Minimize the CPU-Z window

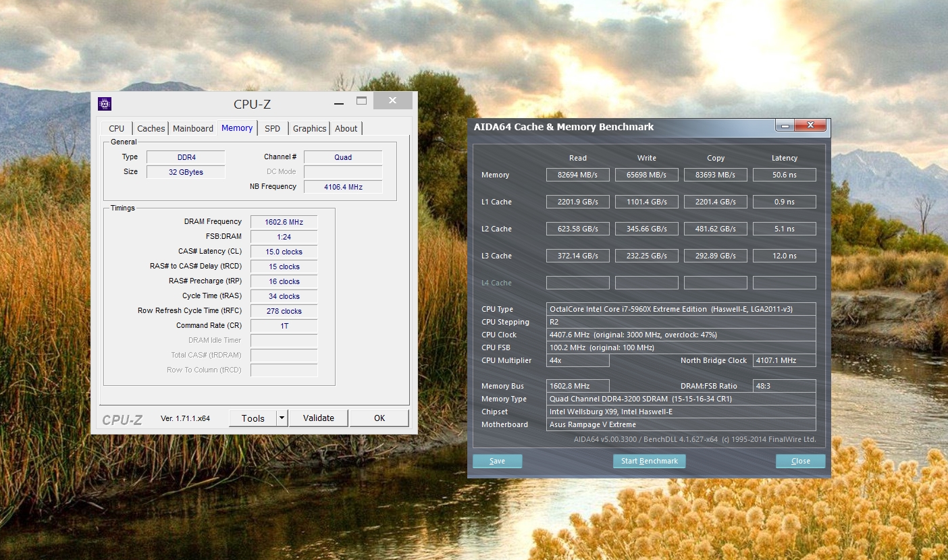pos(338,102)
